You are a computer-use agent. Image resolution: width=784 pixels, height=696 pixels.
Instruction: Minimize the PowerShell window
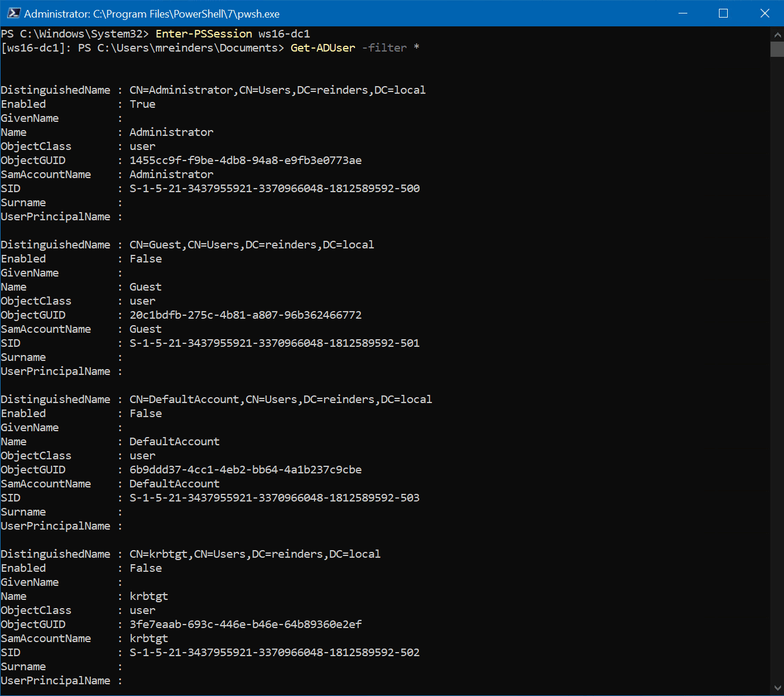pos(683,13)
